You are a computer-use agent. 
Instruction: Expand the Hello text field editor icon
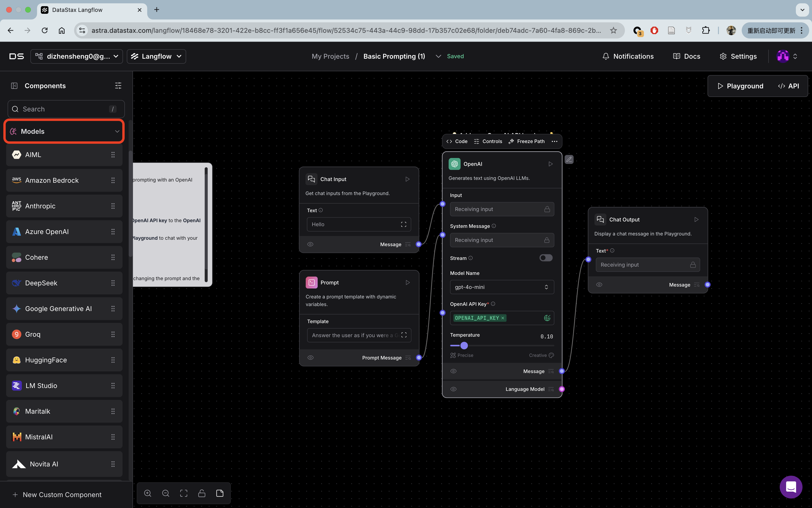tap(403, 225)
